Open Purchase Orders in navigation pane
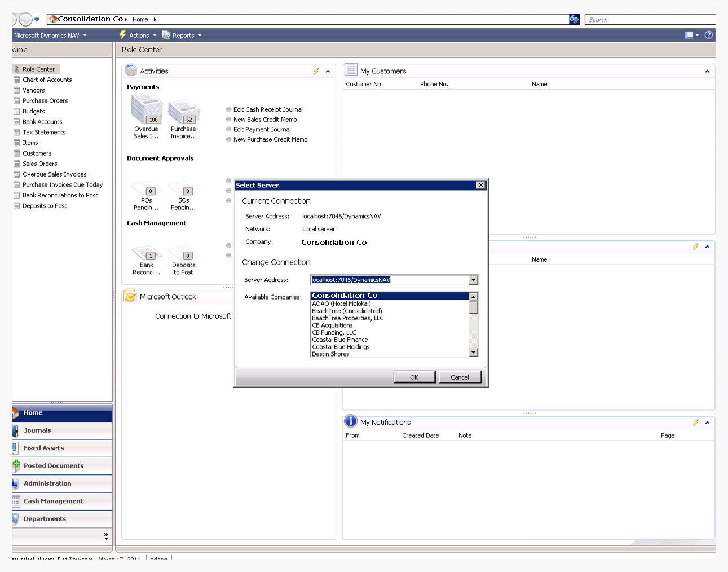728x572 pixels. (x=45, y=101)
